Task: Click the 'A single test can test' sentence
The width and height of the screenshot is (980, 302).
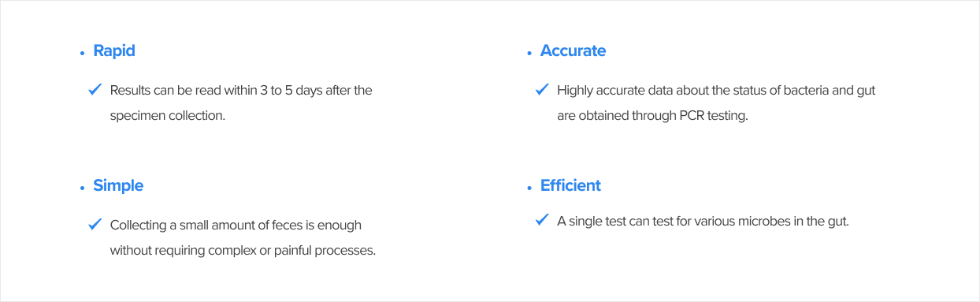Action: click(703, 222)
